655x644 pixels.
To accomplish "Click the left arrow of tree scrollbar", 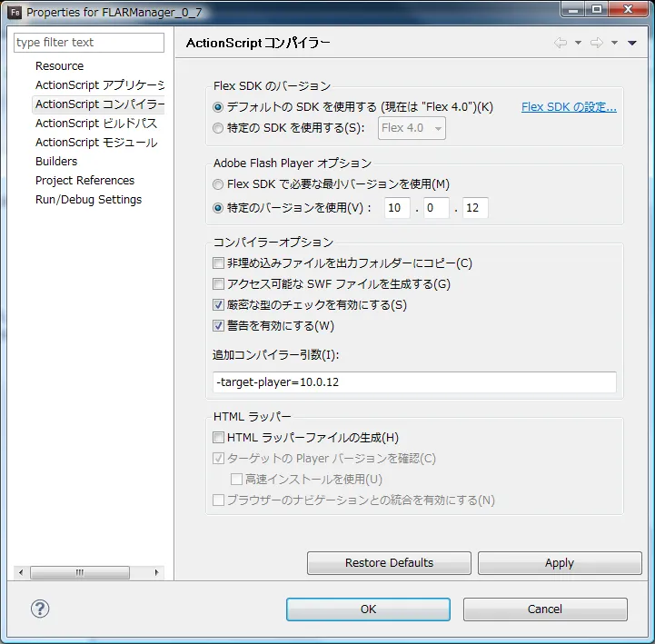I will pyautogui.click(x=21, y=572).
